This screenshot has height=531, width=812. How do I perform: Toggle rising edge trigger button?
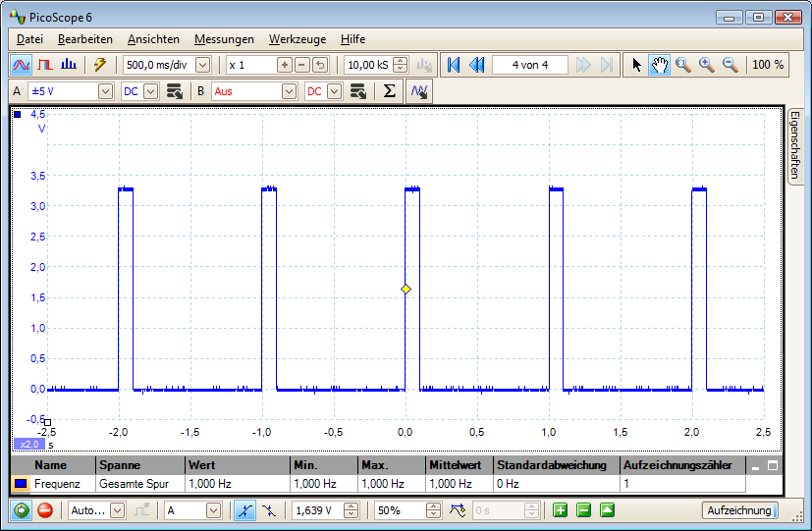pos(243,510)
